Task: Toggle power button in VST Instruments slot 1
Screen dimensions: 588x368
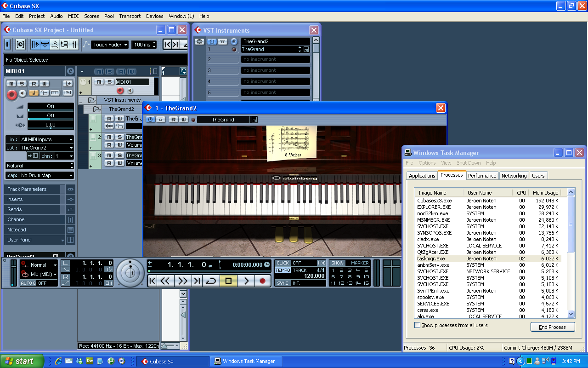Action: pos(212,41)
